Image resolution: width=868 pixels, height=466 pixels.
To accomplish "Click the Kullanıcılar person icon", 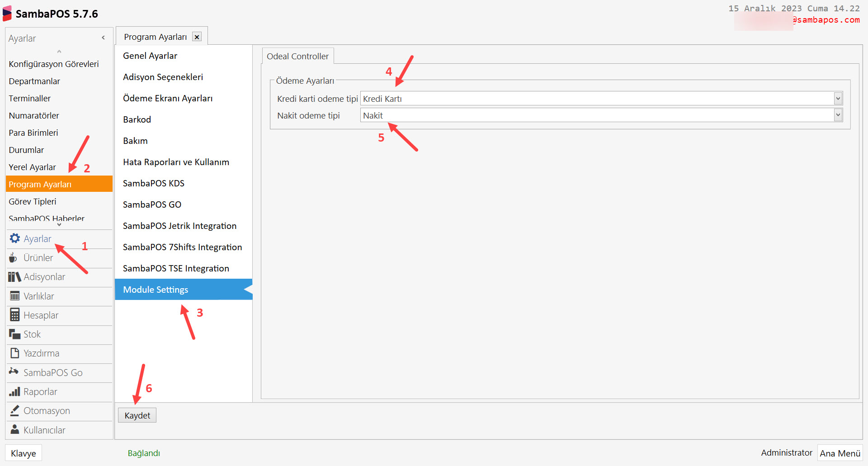I will click(14, 430).
